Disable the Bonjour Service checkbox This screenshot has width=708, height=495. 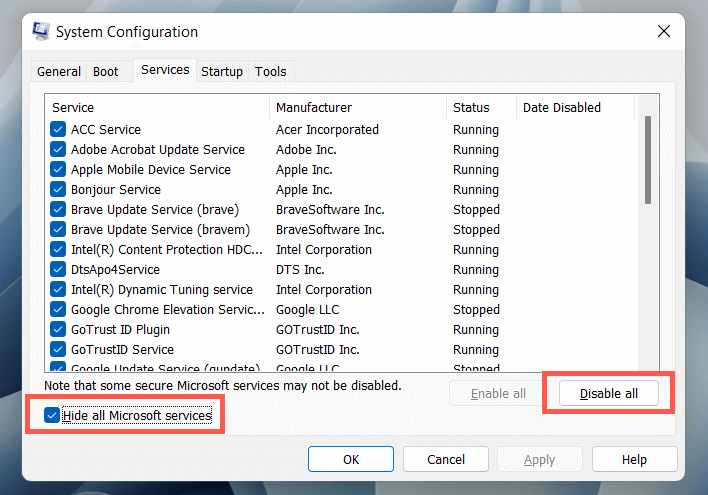[58, 190]
